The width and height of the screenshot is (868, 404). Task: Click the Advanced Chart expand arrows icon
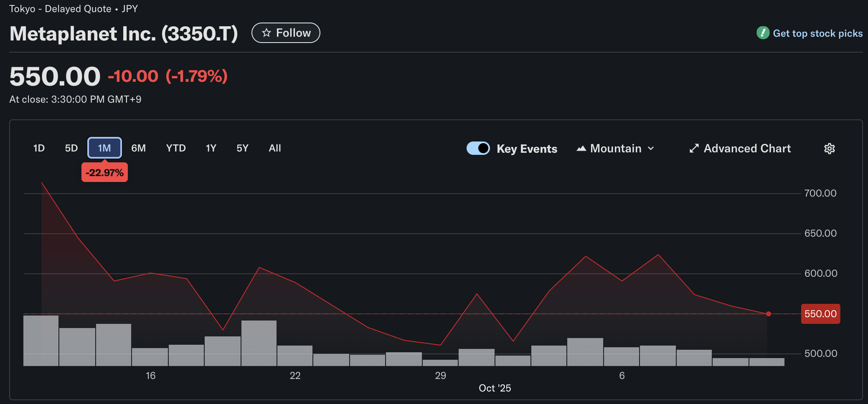[694, 149]
